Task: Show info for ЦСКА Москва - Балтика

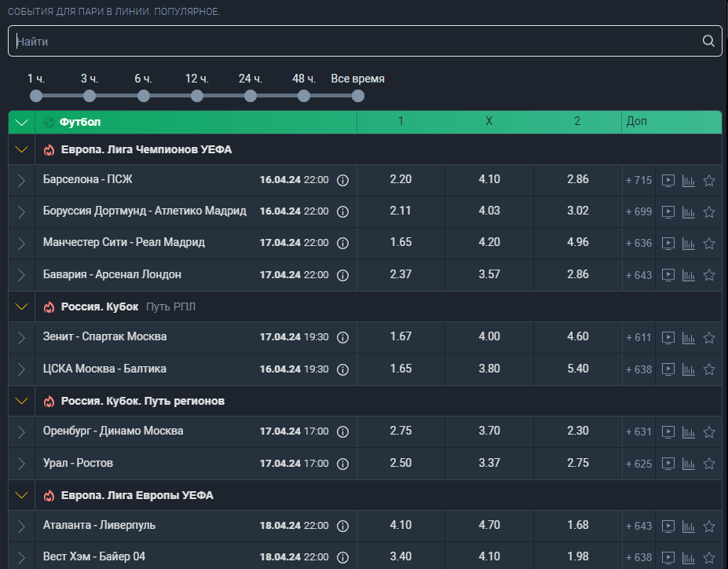Action: (x=342, y=369)
